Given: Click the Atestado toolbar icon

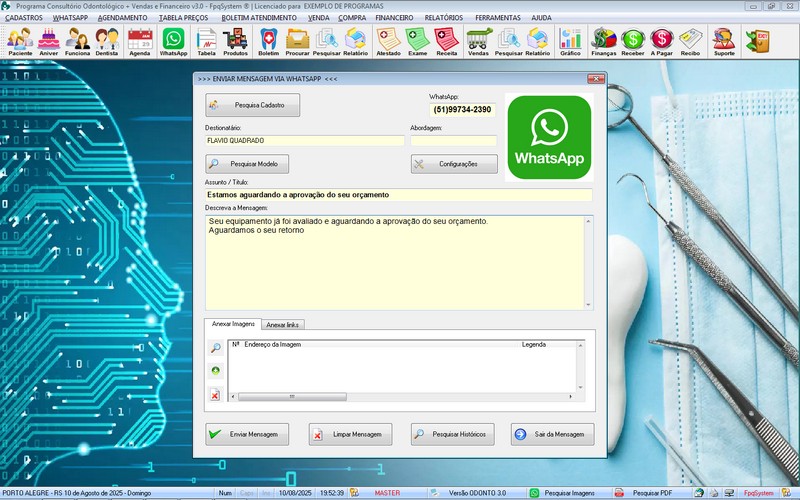Looking at the screenshot, I should [x=388, y=40].
